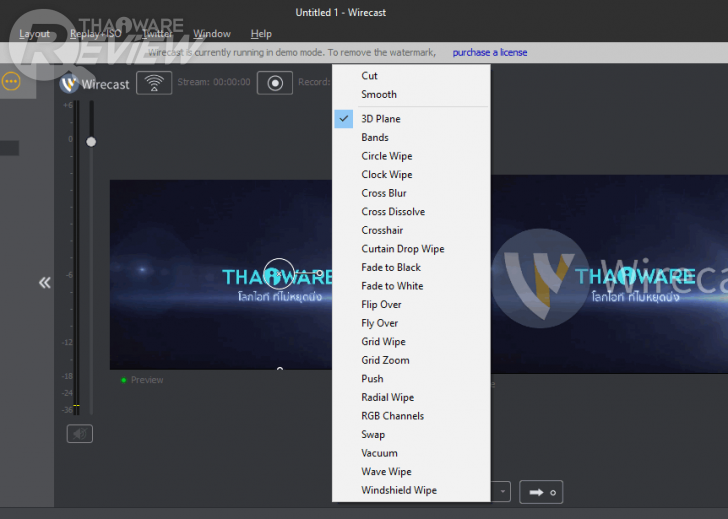Open the Layout menu
This screenshot has height=519, width=728.
(x=34, y=34)
